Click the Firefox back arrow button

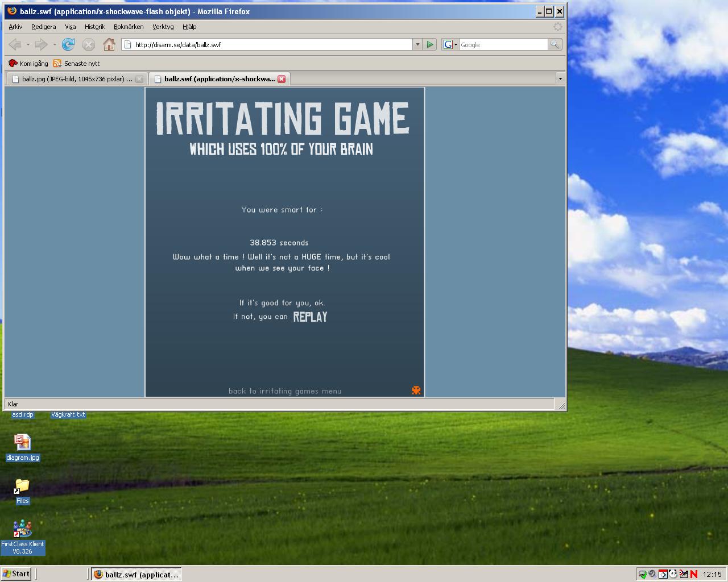[15, 44]
